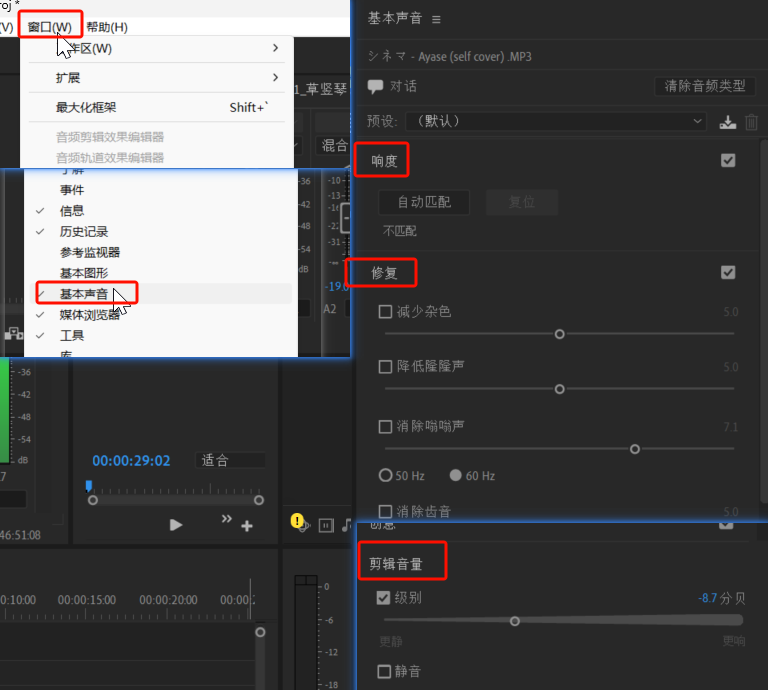
Task: Open the 帮助(H) menu
Action: [x=107, y=27]
